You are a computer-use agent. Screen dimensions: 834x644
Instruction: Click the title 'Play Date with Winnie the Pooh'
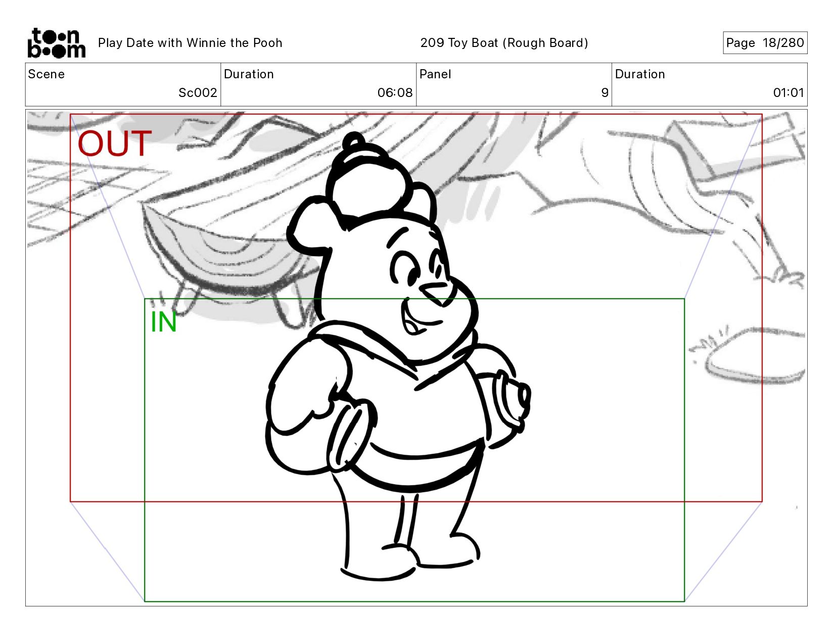190,43
